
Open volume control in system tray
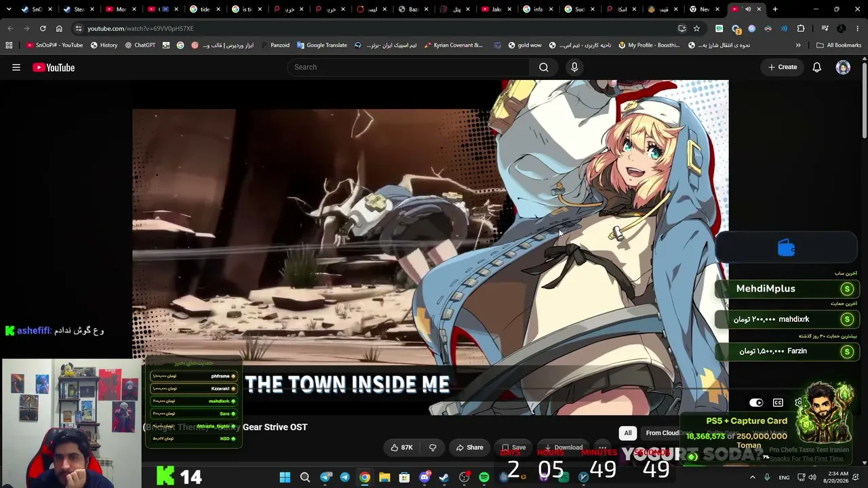(812, 477)
